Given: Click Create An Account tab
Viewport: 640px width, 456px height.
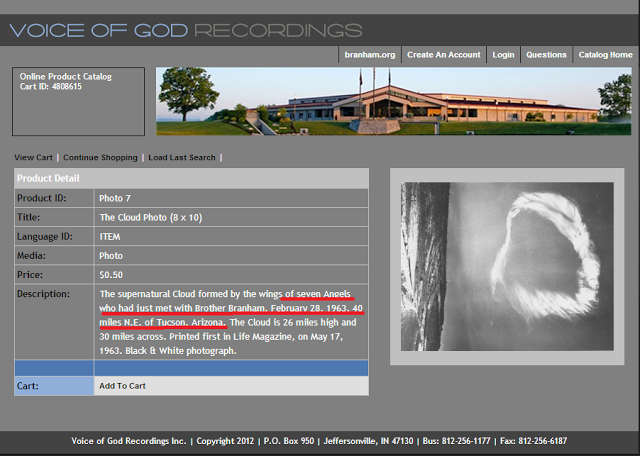Looking at the screenshot, I should (x=444, y=55).
